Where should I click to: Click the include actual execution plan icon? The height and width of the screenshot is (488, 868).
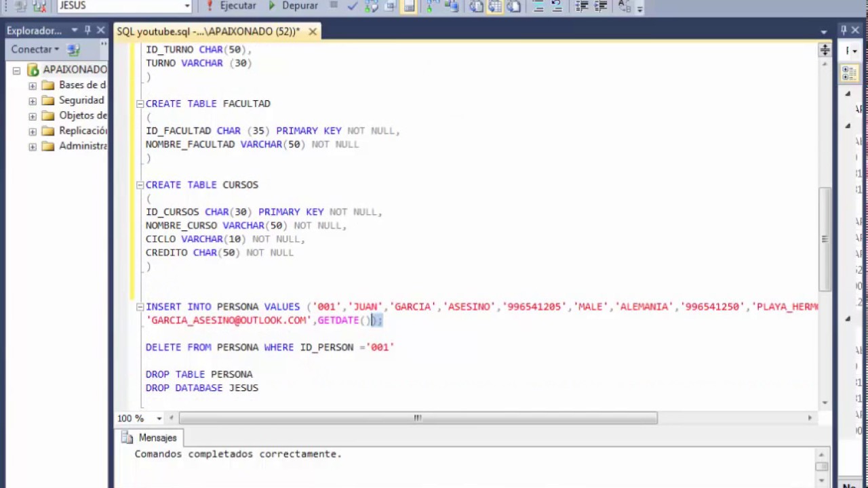[431, 6]
